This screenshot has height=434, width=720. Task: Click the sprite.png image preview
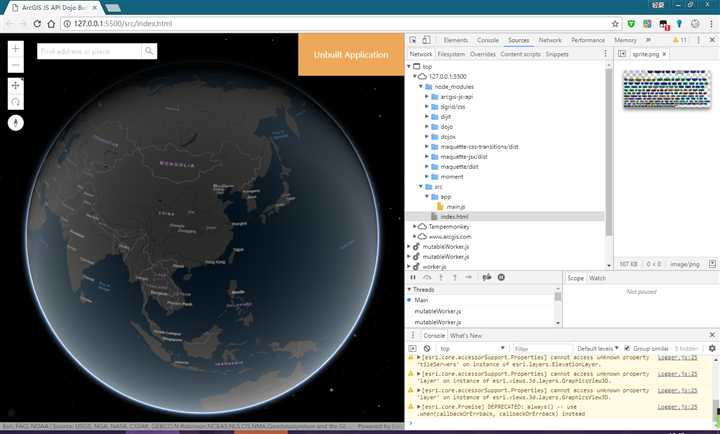pos(666,90)
